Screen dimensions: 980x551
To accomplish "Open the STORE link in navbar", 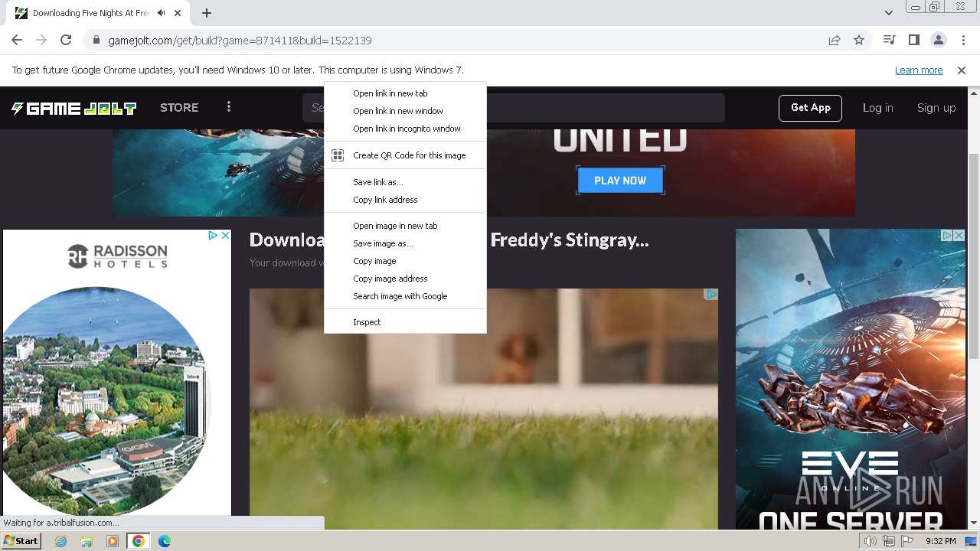I will (x=179, y=108).
